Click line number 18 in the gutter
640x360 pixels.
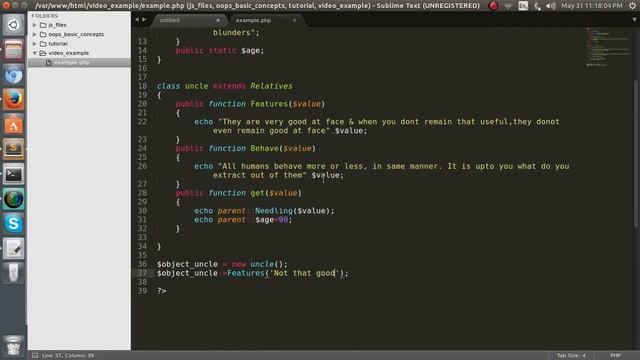(x=142, y=86)
